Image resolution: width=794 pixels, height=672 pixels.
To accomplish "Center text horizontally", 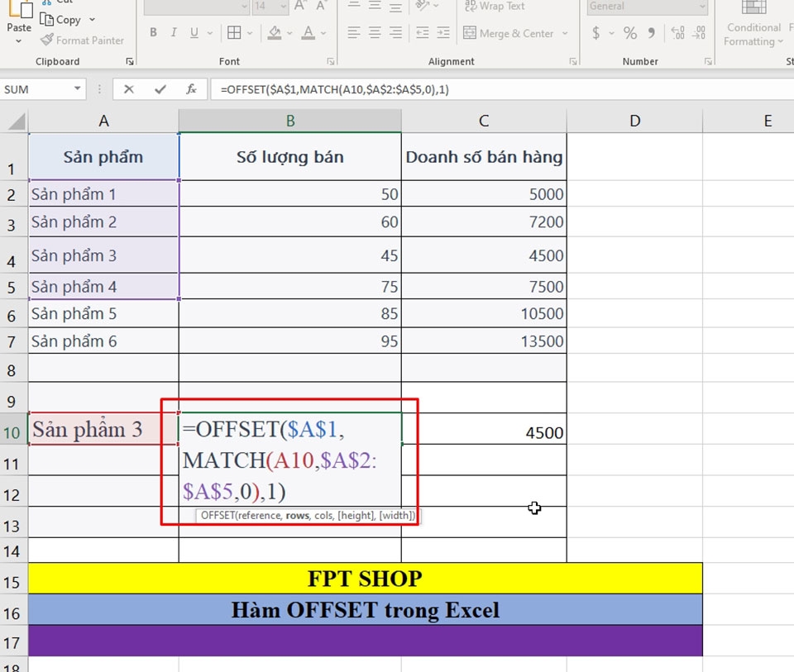I will coord(375,33).
